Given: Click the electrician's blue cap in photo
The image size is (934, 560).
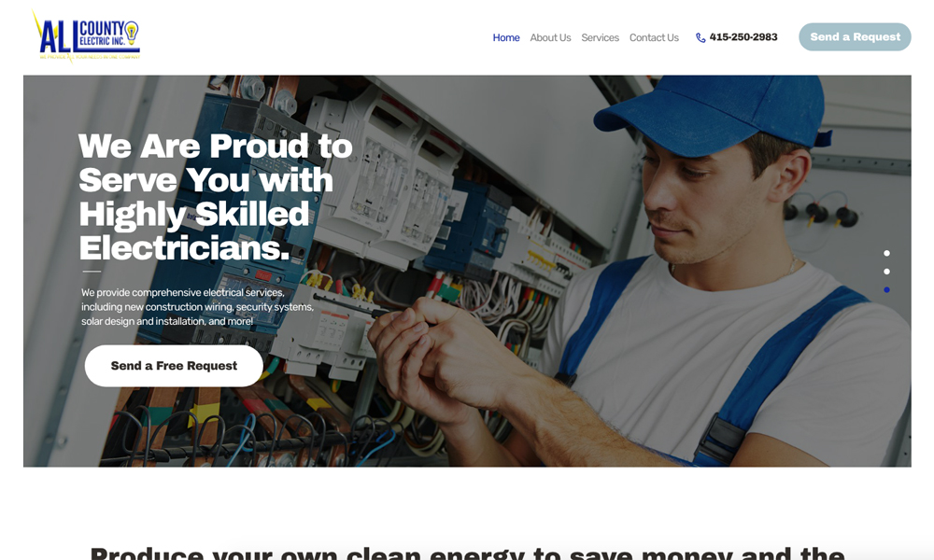Looking at the screenshot, I should (x=714, y=113).
